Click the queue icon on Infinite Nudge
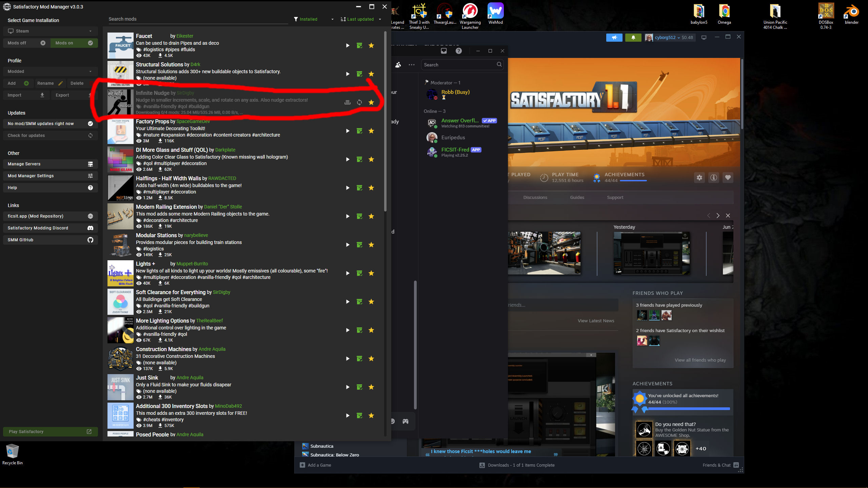Viewport: 868px width, 488px height. [348, 102]
